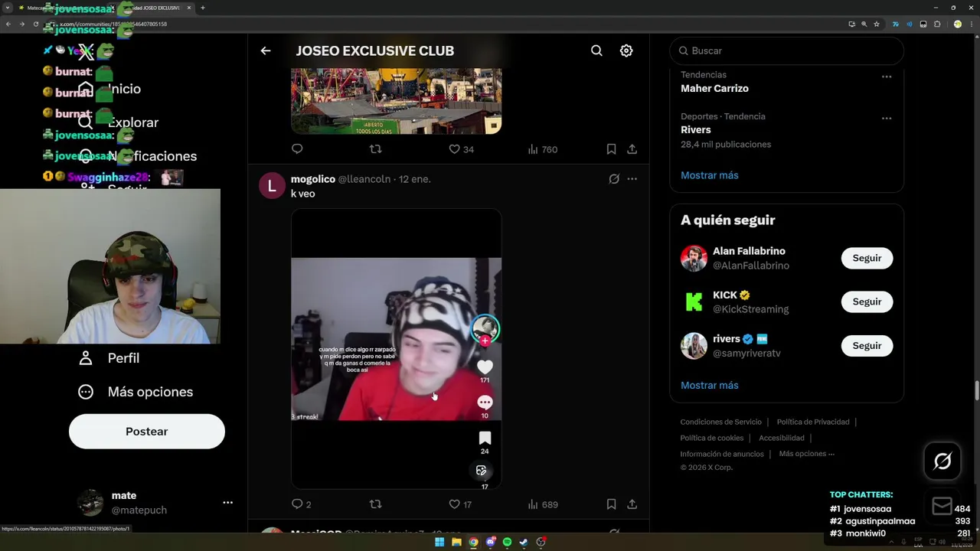Open mogolico profile name link
The width and height of the screenshot is (980, 551).
(x=313, y=179)
